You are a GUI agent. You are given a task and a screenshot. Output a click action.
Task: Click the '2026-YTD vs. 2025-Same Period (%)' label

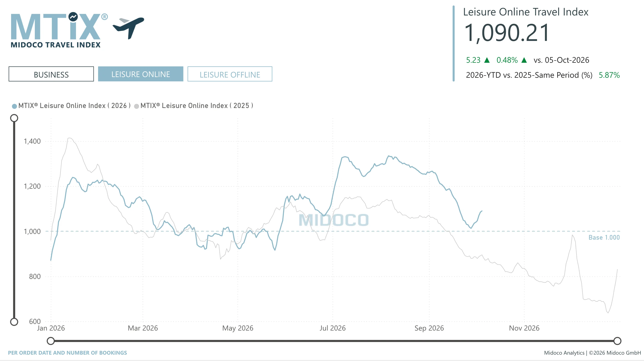point(529,75)
